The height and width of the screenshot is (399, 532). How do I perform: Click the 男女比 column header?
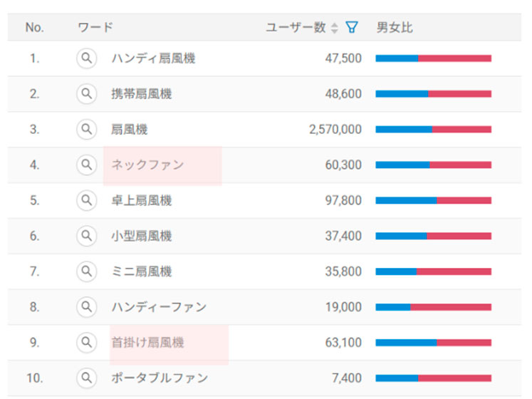(x=395, y=28)
